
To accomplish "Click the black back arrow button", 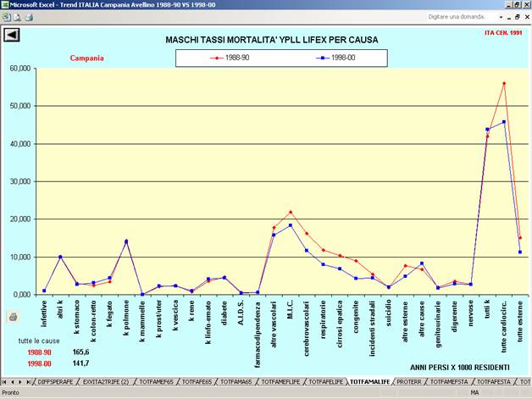I will (12, 35).
